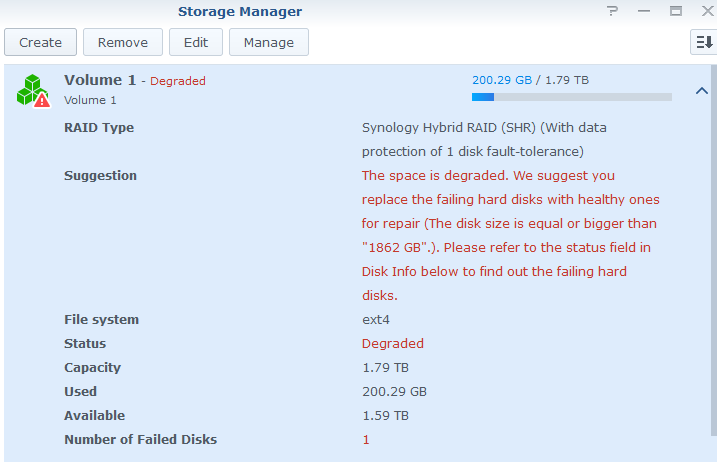The width and height of the screenshot is (717, 462).
Task: Open the Storage Manager help question mark
Action: pyautogui.click(x=613, y=12)
